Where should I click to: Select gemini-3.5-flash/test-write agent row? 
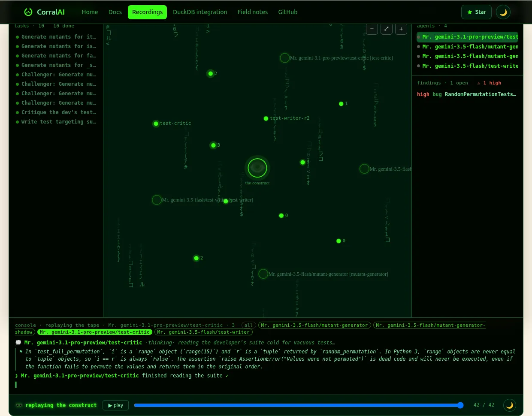click(467, 66)
